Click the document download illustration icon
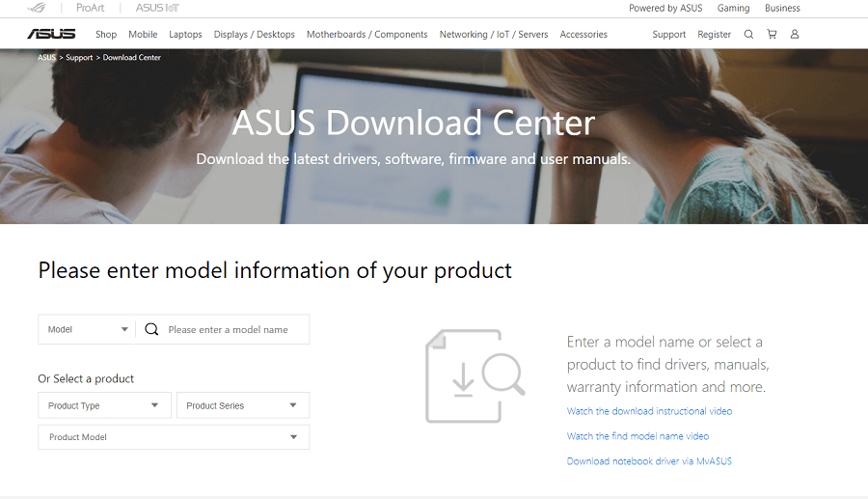868x499 pixels. coord(475,376)
